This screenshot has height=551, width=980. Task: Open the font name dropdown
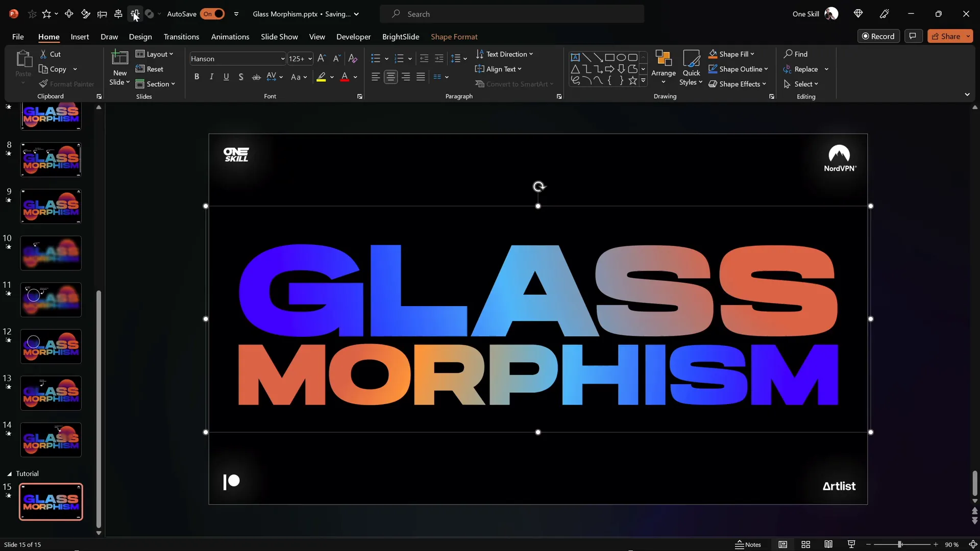(282, 59)
